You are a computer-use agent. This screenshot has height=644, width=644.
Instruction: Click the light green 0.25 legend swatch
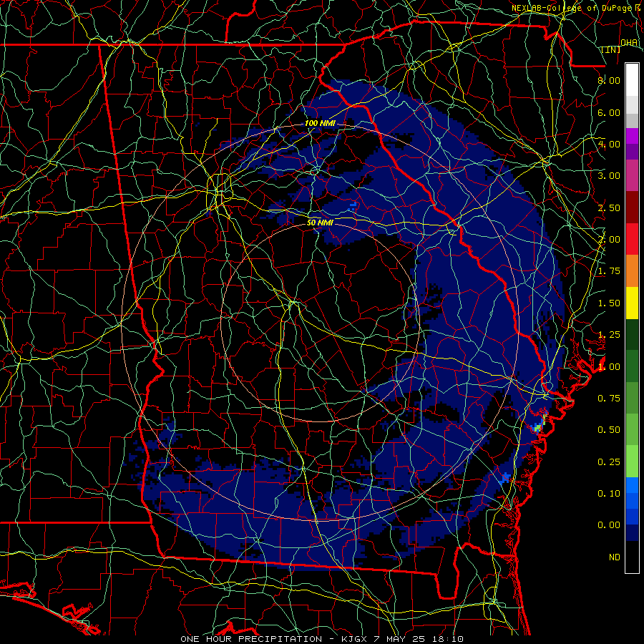coord(632,462)
